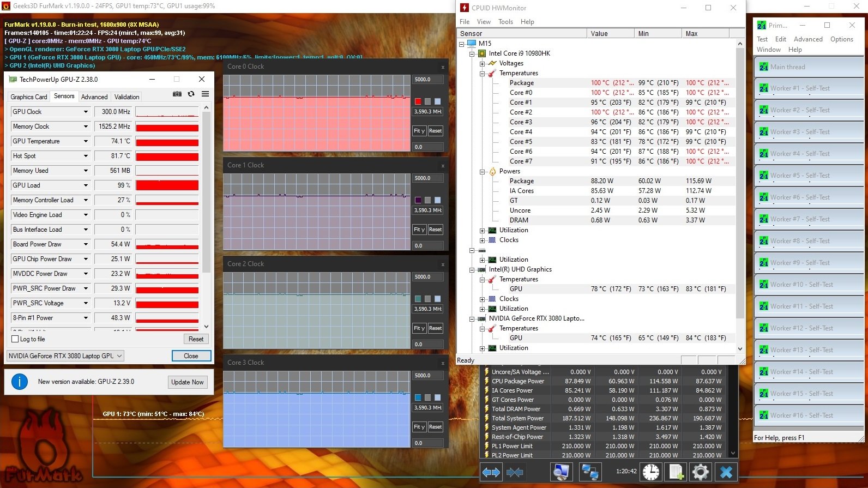Open the GPU Temperature sensor dropdown
This screenshot has width=868, height=488.
[x=86, y=141]
